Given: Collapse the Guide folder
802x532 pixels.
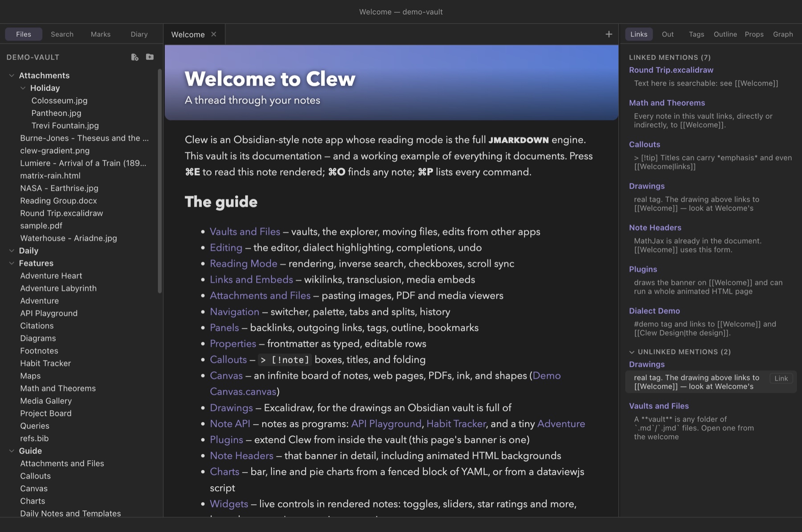Looking at the screenshot, I should [12, 451].
